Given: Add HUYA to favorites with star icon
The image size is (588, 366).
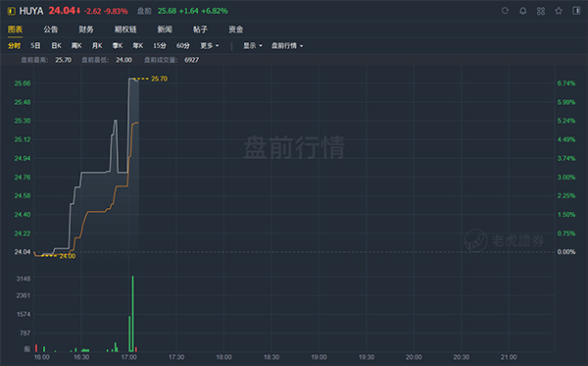Looking at the screenshot, I should pos(559,11).
